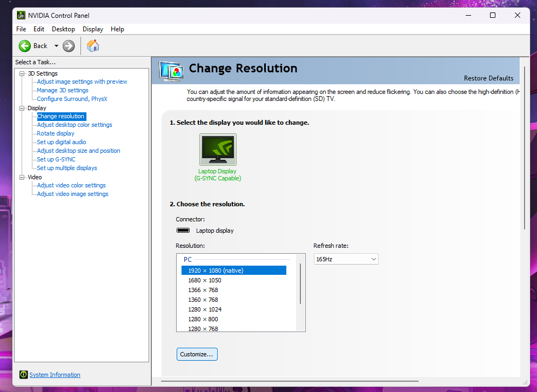Minimize the NVIDIA Control Panel window
This screenshot has height=392, width=537.
coord(468,15)
